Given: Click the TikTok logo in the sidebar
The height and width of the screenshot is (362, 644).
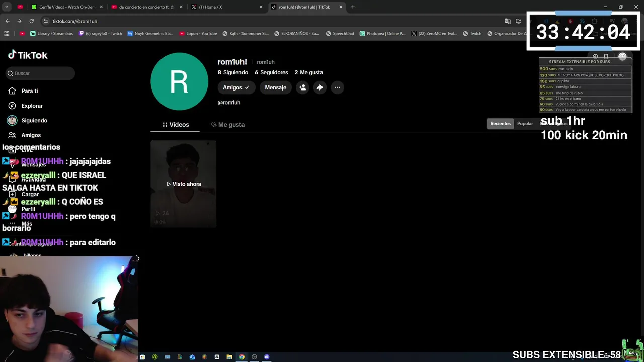Looking at the screenshot, I should click(x=28, y=55).
